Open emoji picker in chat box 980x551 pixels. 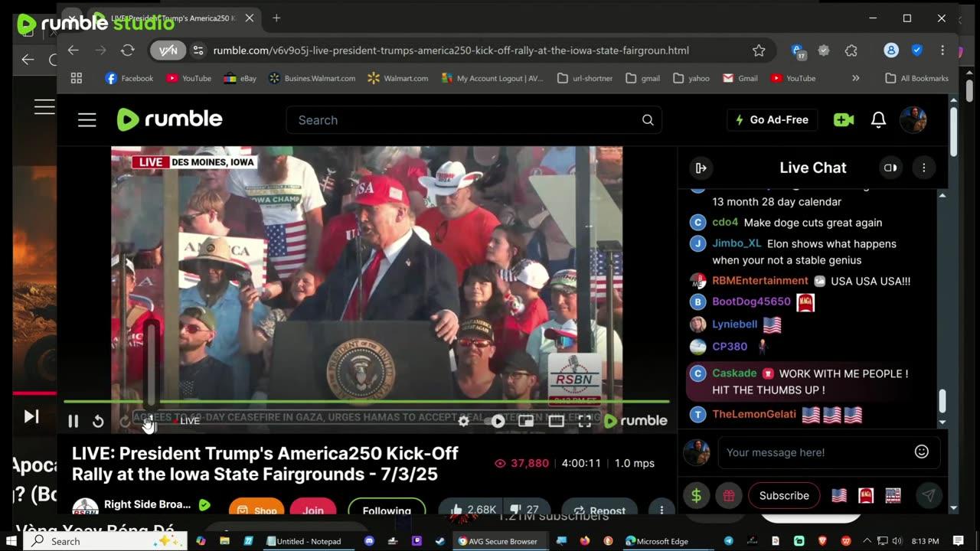point(922,452)
